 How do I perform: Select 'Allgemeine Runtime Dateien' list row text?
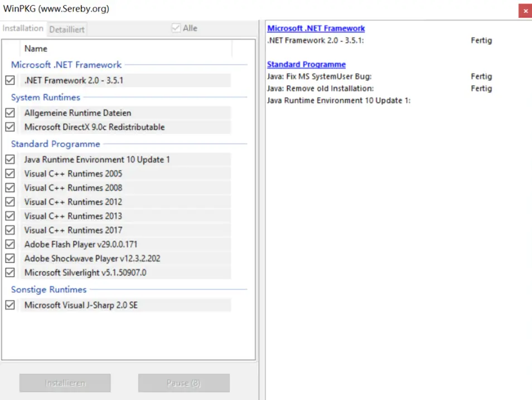78,113
